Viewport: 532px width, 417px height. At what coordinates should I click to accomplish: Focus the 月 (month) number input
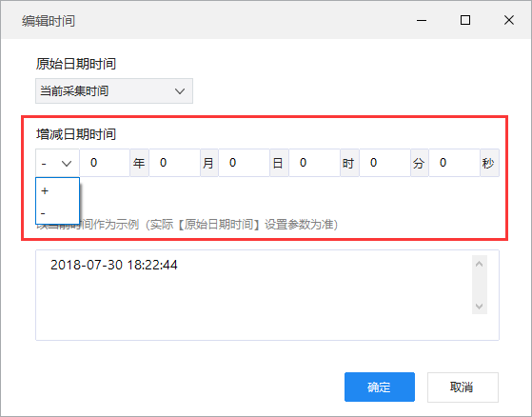point(174,163)
